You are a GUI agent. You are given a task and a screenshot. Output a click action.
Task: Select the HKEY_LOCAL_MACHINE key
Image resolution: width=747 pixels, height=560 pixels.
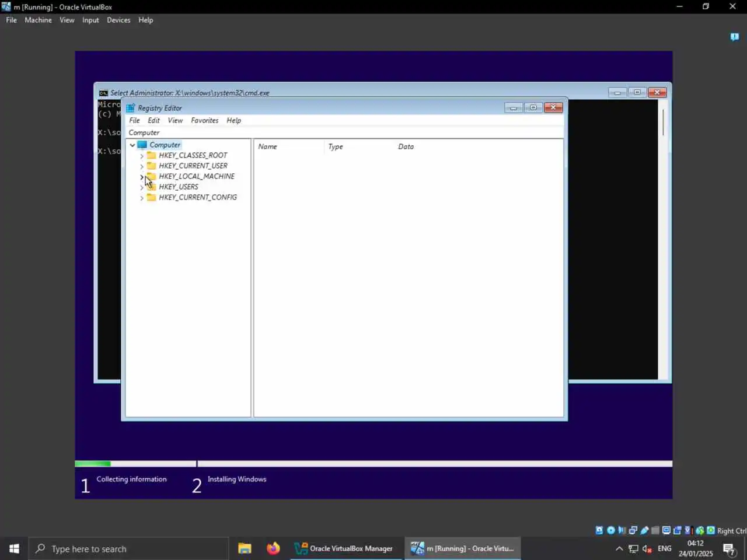coord(197,176)
